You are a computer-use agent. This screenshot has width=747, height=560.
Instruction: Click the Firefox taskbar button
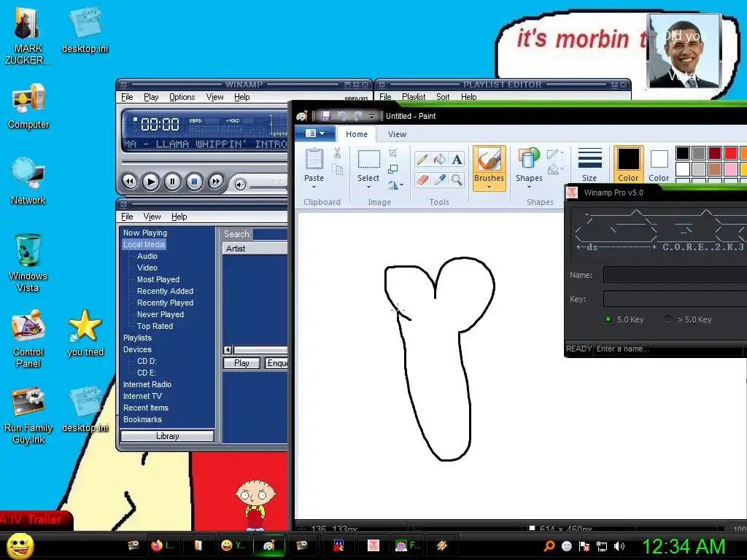point(163,545)
